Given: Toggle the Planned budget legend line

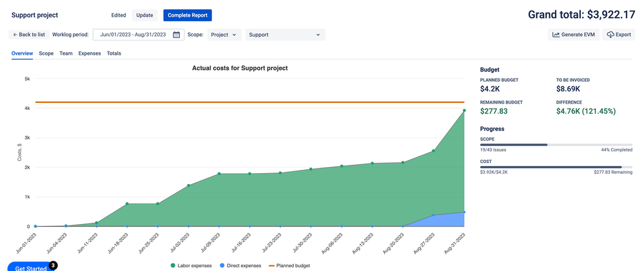Looking at the screenshot, I should click(x=289, y=265).
